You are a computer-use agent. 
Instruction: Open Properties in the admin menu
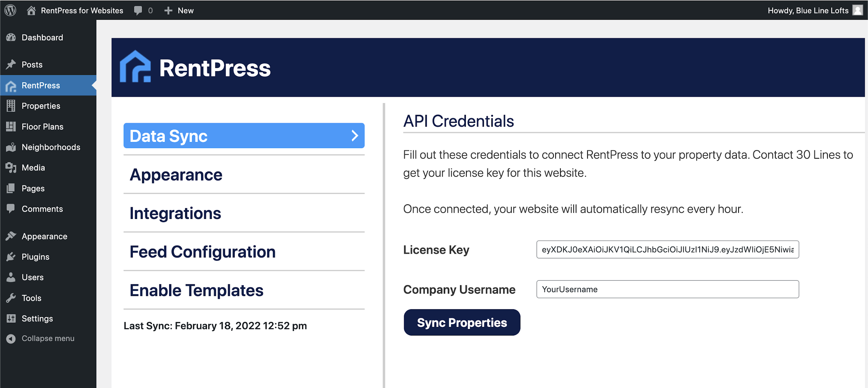coord(48,106)
